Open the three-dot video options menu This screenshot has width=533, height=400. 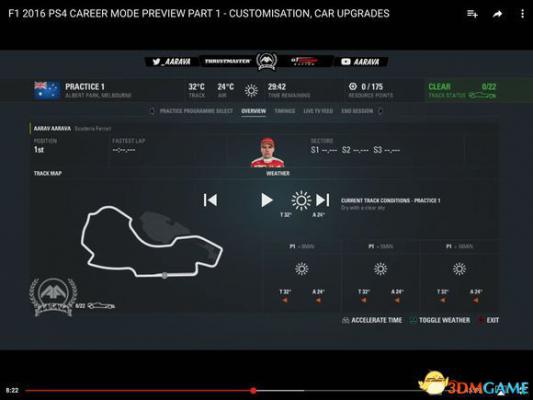tap(522, 14)
